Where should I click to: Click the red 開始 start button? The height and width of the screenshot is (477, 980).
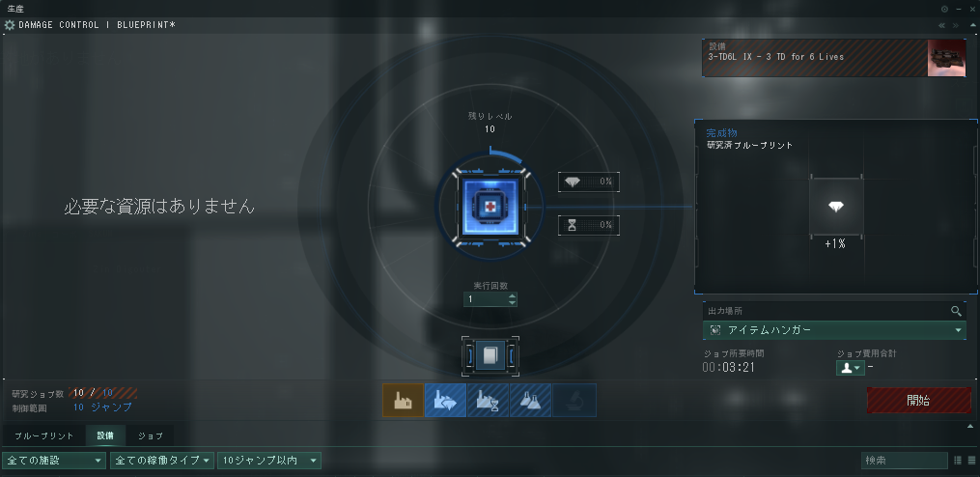click(x=918, y=400)
